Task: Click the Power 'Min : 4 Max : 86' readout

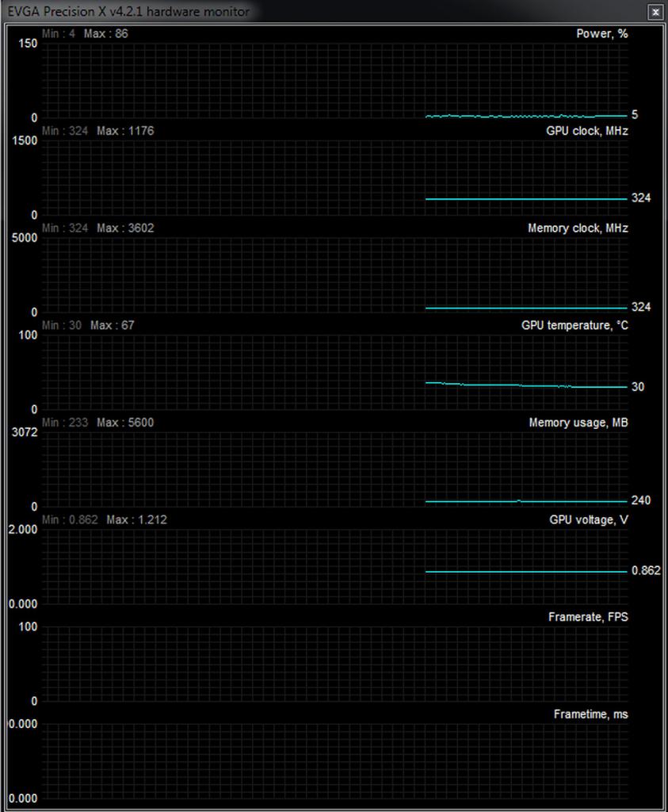Action: click(85, 33)
